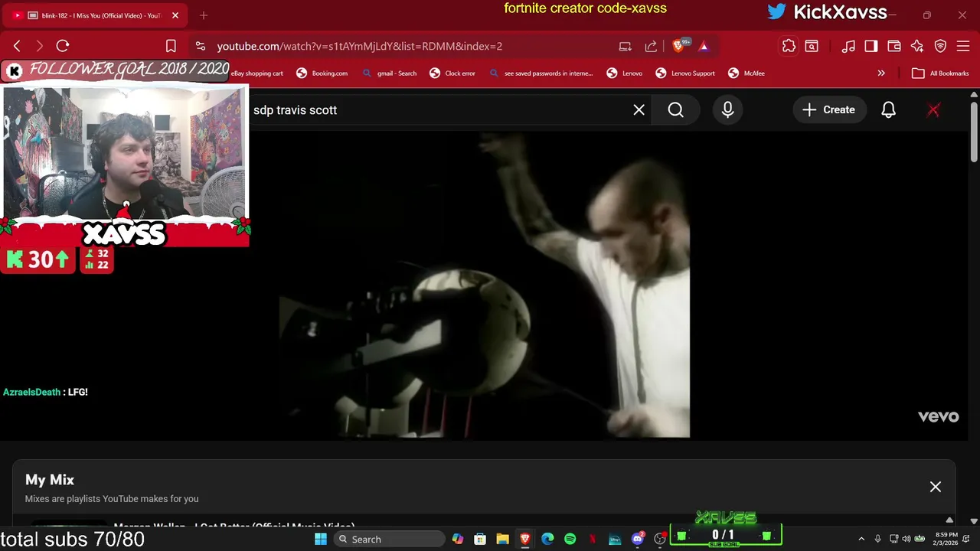Screen dimensions: 980x551
Task: Open Discord from the taskbar
Action: click(638, 540)
